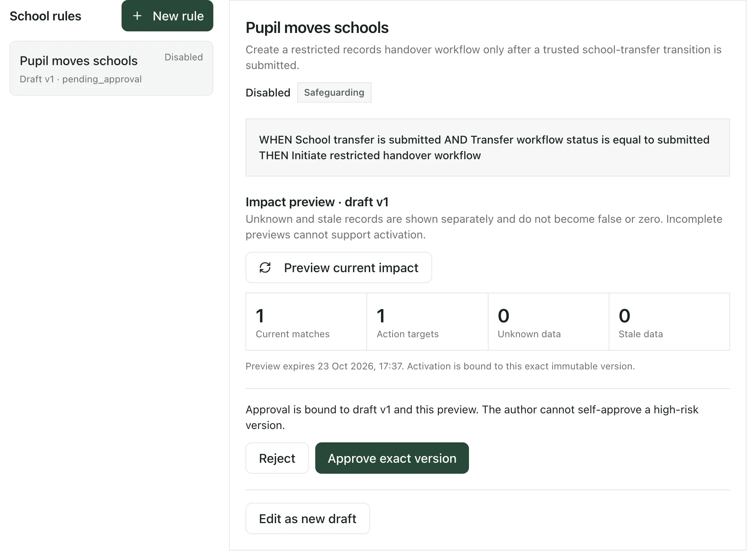
Task: Approve exact version of the rule
Action: [392, 458]
